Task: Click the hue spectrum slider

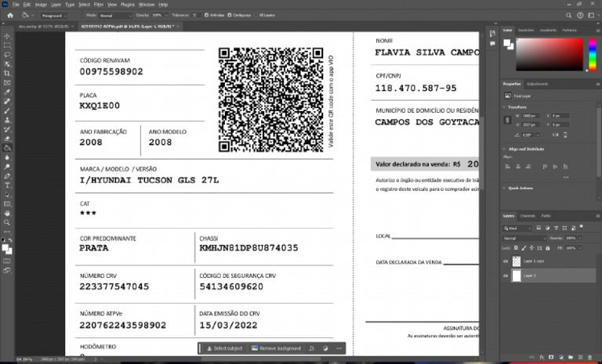Action: click(593, 54)
